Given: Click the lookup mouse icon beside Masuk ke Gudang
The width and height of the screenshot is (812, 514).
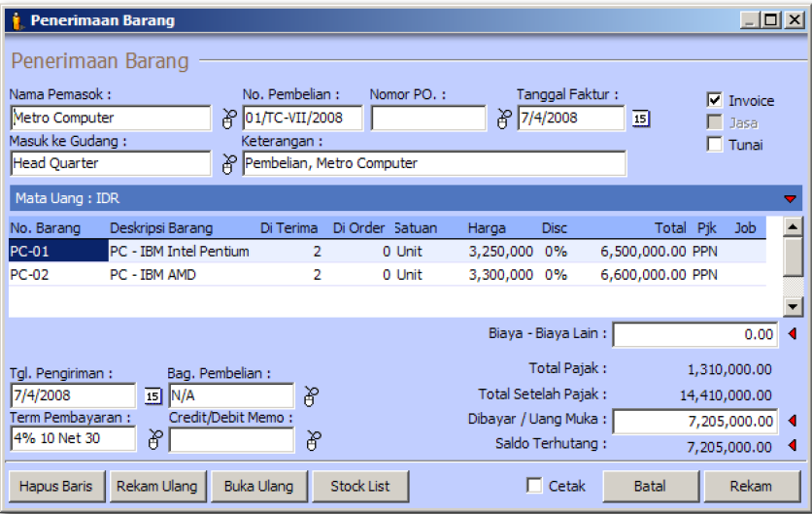Looking at the screenshot, I should 229,164.
